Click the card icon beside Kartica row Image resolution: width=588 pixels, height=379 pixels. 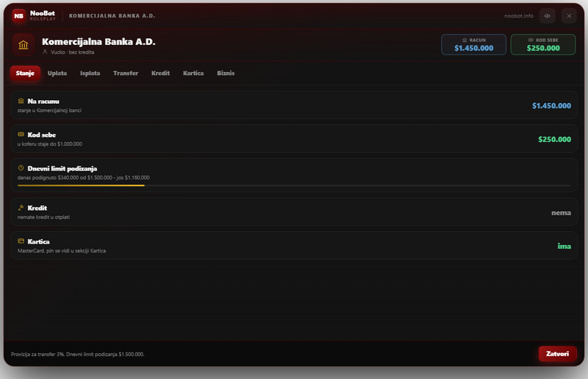coord(21,241)
